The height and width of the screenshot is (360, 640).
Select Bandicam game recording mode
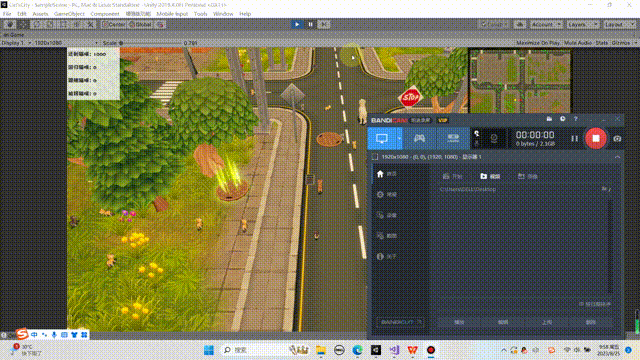[420, 138]
